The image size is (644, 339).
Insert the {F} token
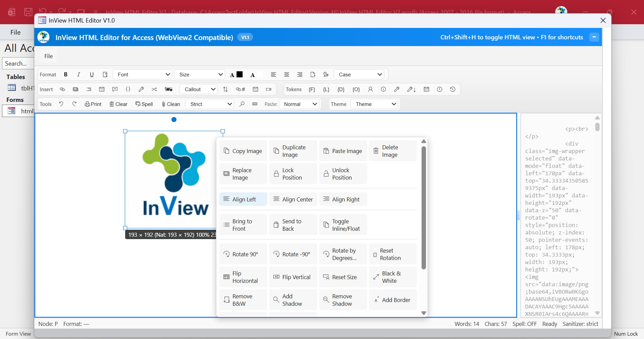pyautogui.click(x=312, y=89)
